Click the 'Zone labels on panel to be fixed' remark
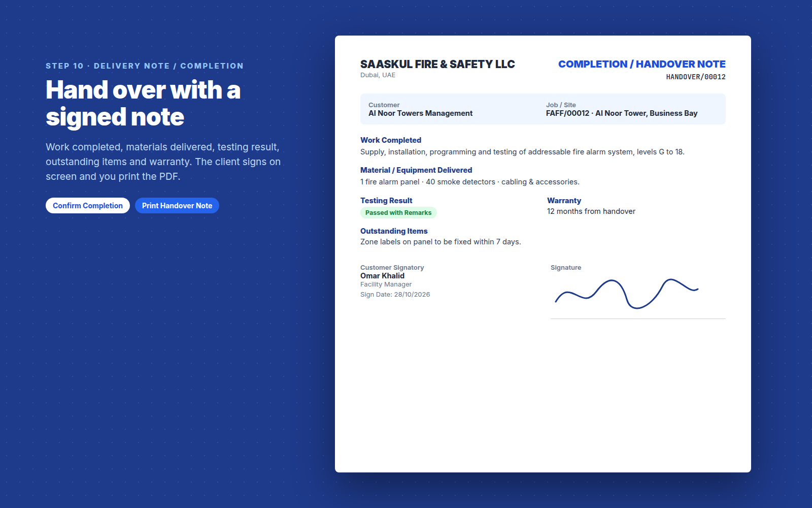 click(441, 242)
